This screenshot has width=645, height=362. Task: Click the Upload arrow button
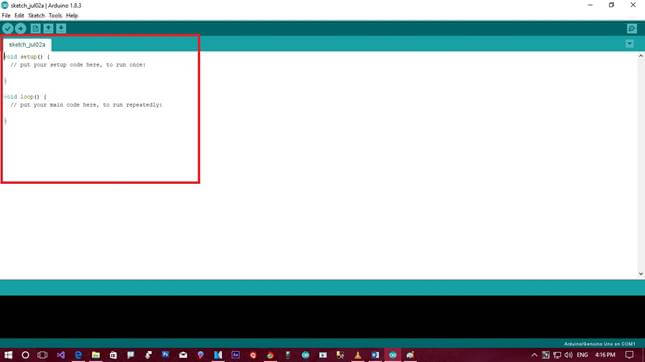point(21,28)
